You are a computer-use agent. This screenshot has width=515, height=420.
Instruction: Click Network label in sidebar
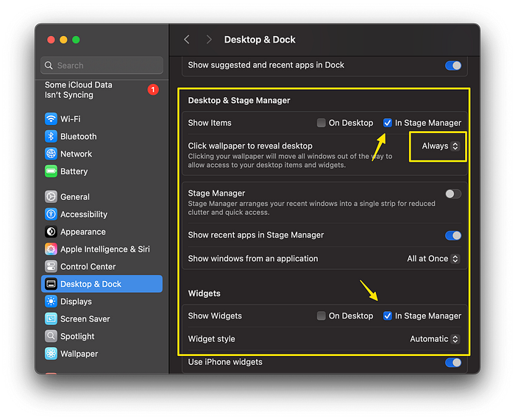click(x=77, y=154)
